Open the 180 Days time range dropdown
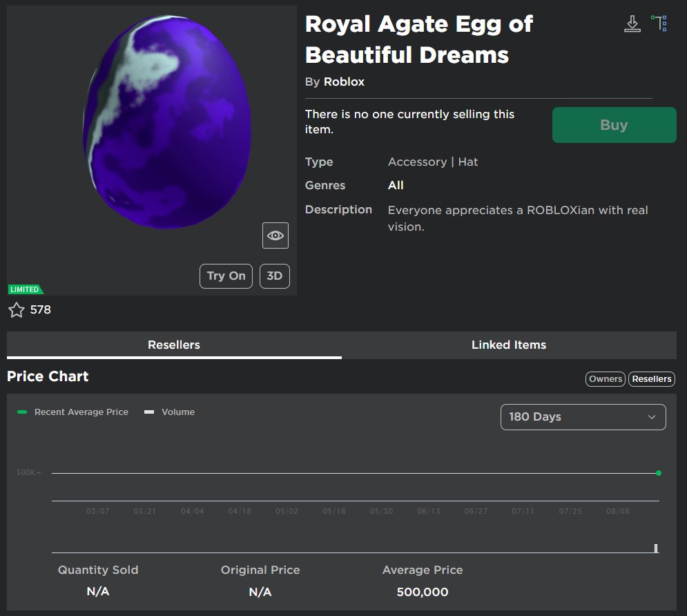Viewport: 687px width, 616px height. (582, 416)
